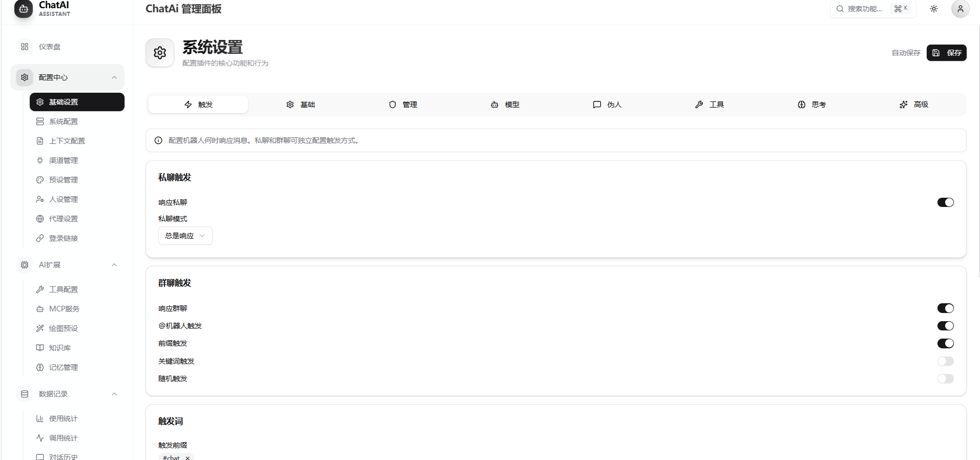
Task: Open 仪表盘 dashboard from the sidebar
Action: pos(50,47)
